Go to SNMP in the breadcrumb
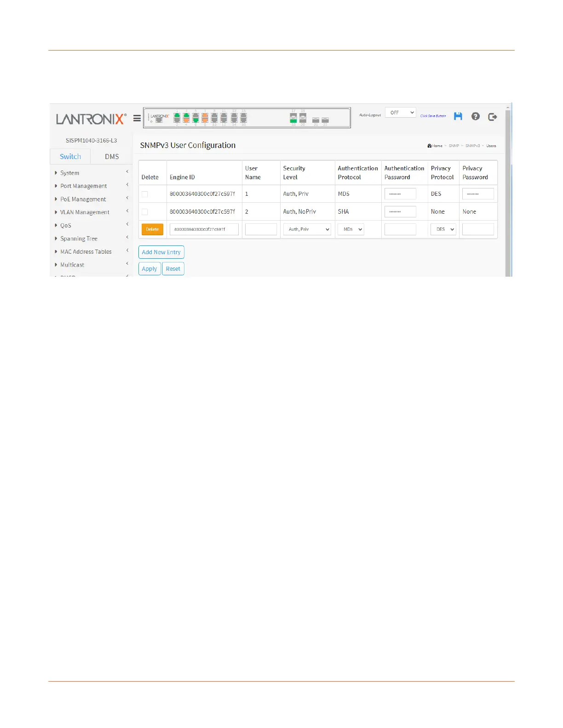The image size is (563, 728). click(x=454, y=146)
